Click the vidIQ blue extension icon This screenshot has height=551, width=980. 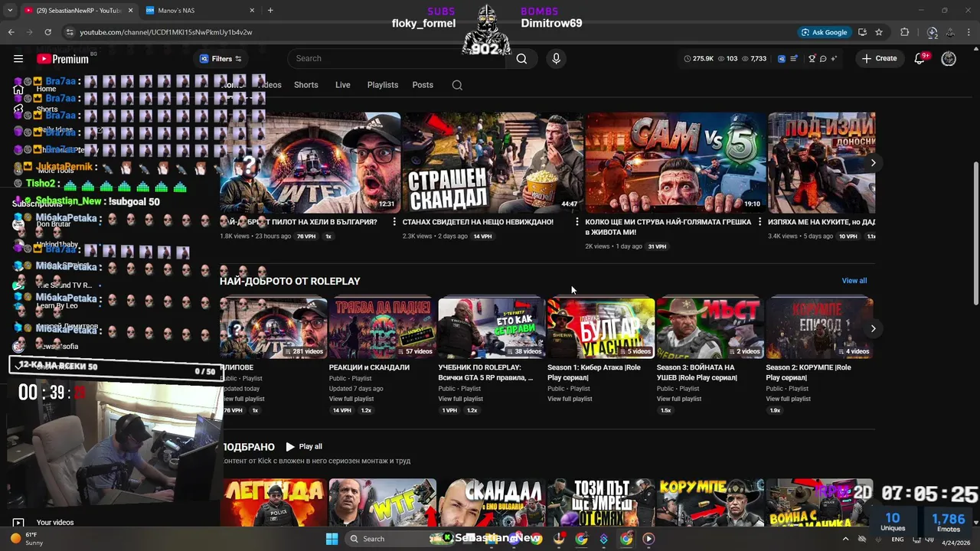[782, 59]
